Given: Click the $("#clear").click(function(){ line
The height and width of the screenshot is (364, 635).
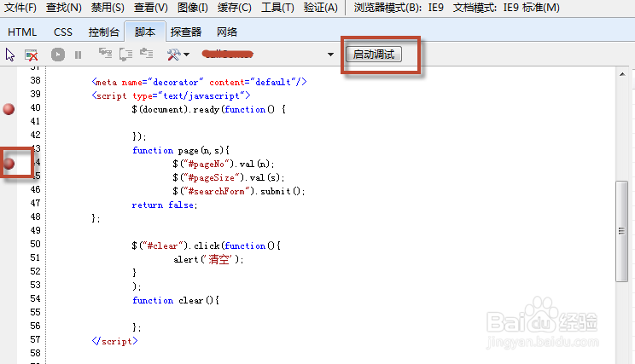Looking at the screenshot, I should coord(207,246).
